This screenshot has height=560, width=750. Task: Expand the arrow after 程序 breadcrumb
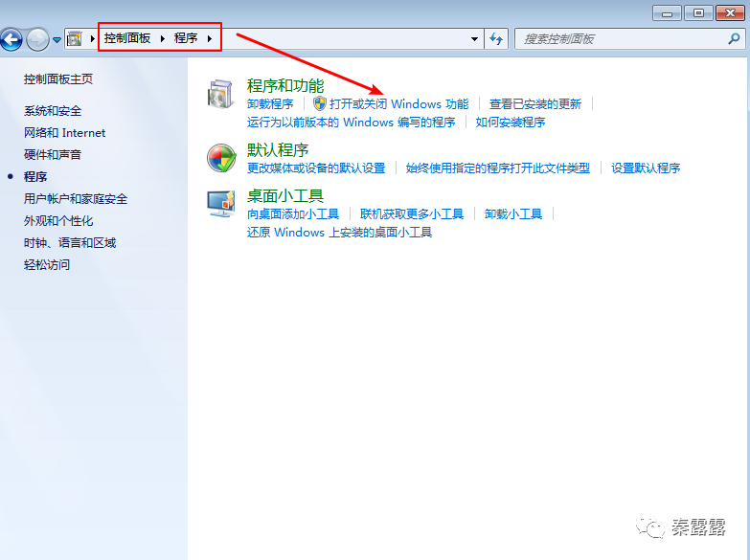pyautogui.click(x=210, y=38)
